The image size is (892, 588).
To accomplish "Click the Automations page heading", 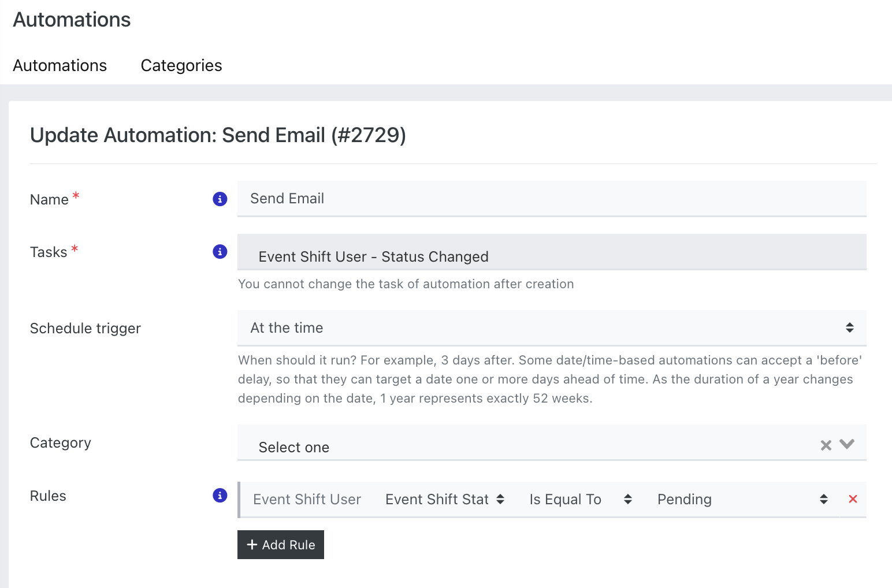I will [x=72, y=20].
